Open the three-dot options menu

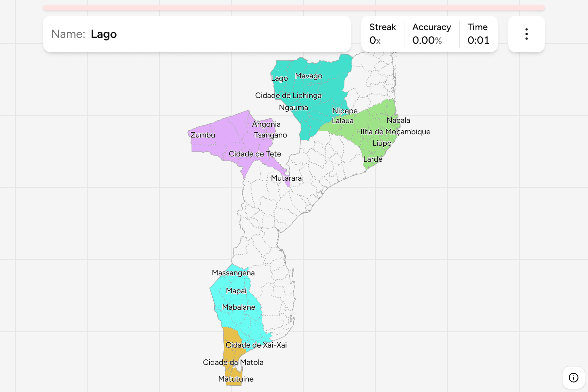(x=526, y=34)
